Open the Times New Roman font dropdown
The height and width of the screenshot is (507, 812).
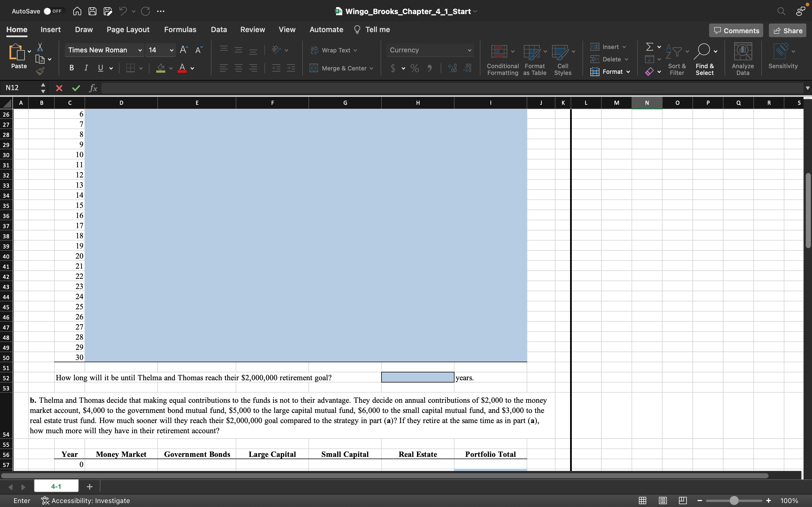[x=140, y=50]
